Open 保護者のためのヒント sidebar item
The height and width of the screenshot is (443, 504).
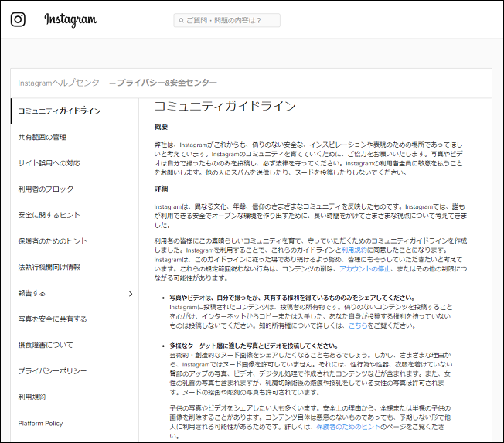(53, 241)
